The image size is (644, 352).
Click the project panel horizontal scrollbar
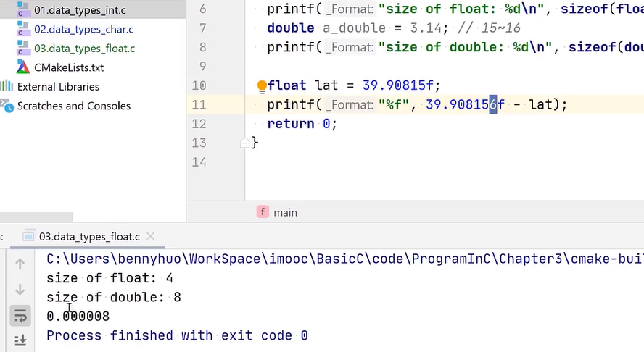(36, 217)
